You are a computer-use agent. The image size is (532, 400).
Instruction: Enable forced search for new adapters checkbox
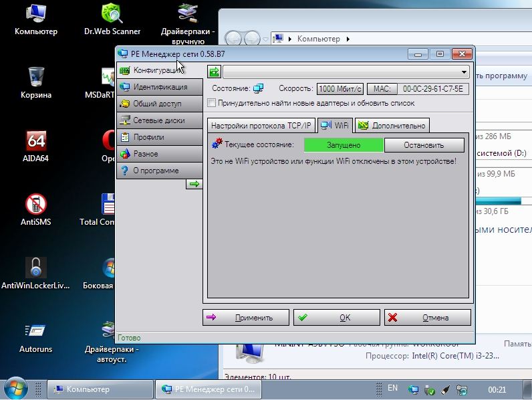[x=212, y=103]
